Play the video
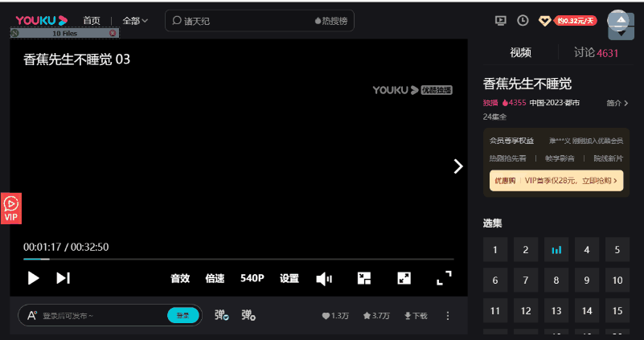This screenshot has height=340, width=644. pyautogui.click(x=33, y=278)
